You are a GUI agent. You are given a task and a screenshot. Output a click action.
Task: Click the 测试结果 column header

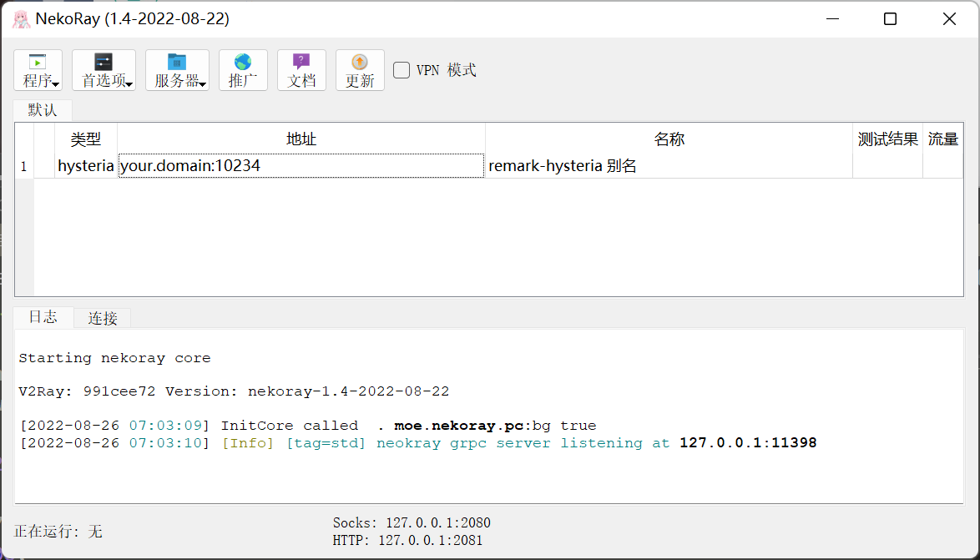pos(887,139)
